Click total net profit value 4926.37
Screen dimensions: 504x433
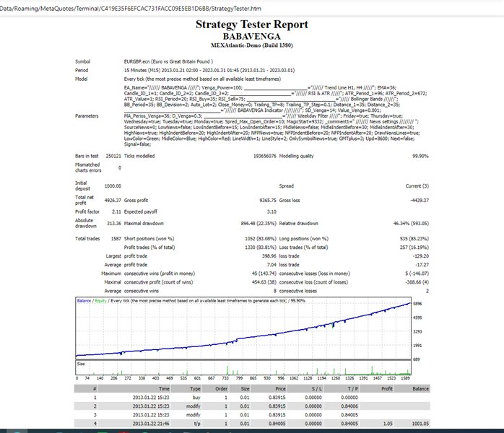click(113, 201)
